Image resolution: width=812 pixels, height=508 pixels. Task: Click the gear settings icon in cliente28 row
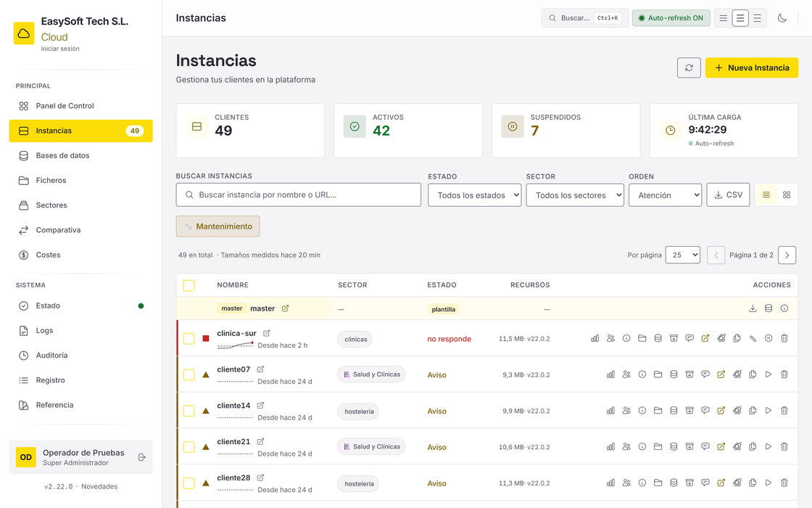click(737, 483)
